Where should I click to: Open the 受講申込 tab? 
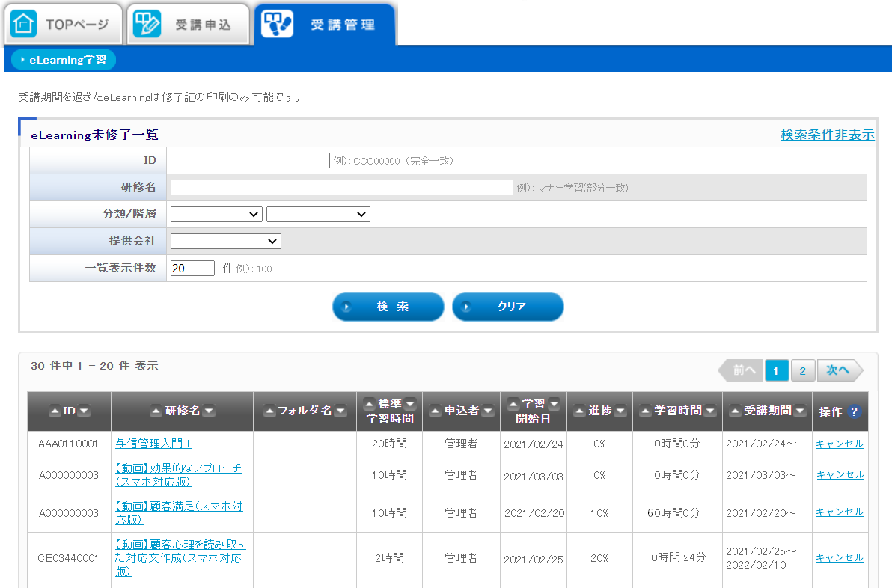click(189, 24)
